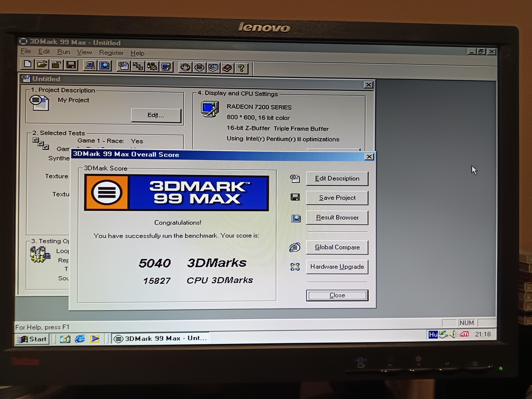Click the Save Project button
The height and width of the screenshot is (399, 532).
click(337, 198)
